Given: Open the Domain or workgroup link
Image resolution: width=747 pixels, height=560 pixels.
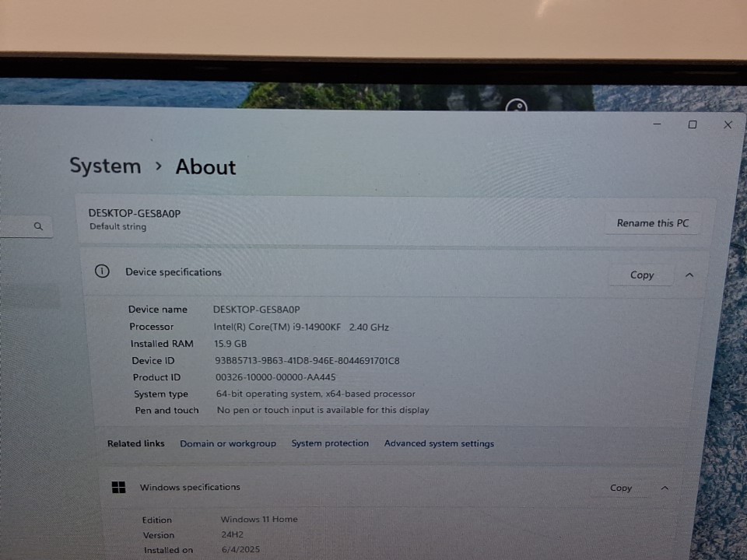Looking at the screenshot, I should click(x=228, y=443).
